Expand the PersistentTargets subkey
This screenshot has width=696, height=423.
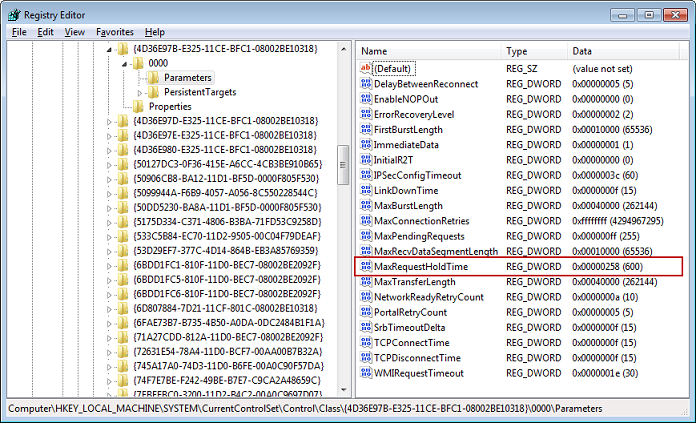click(140, 93)
